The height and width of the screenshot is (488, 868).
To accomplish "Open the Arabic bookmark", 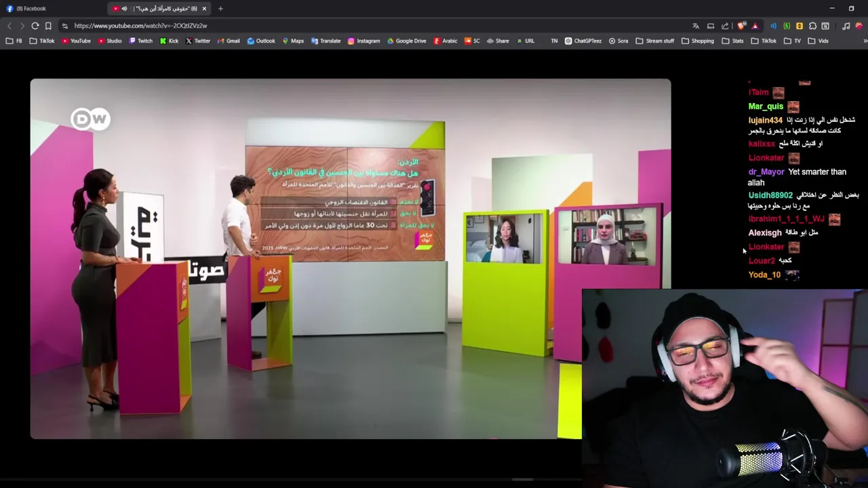I will (446, 41).
